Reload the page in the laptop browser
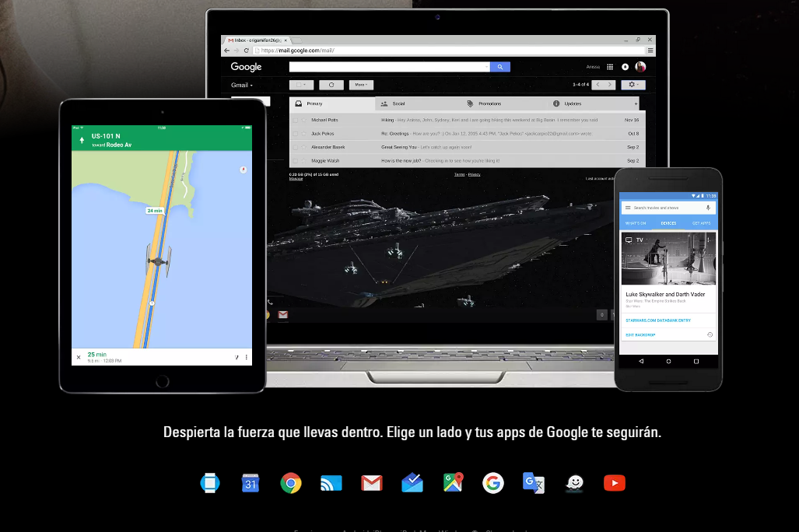The width and height of the screenshot is (799, 532). click(246, 51)
